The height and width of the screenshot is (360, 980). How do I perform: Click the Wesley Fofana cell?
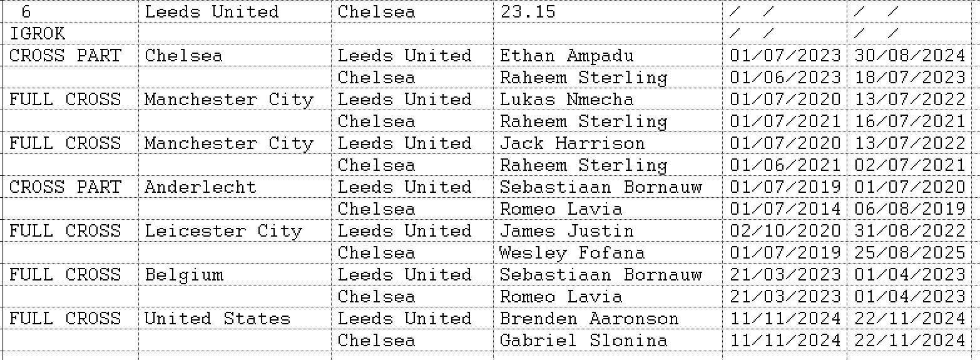pos(572,253)
